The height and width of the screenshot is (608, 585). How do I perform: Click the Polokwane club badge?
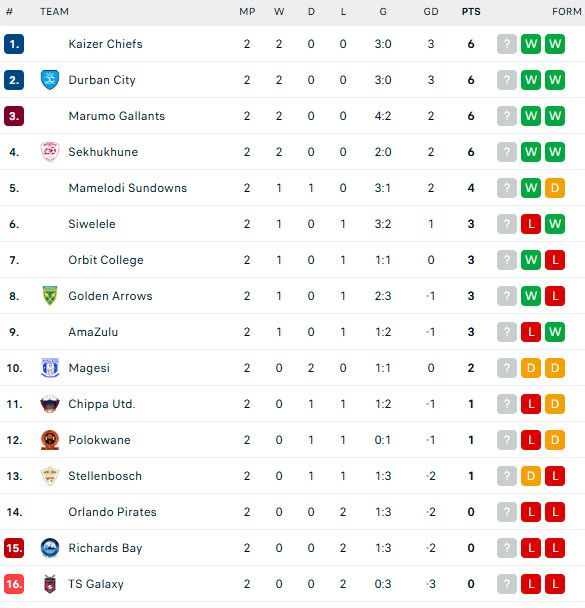point(50,440)
